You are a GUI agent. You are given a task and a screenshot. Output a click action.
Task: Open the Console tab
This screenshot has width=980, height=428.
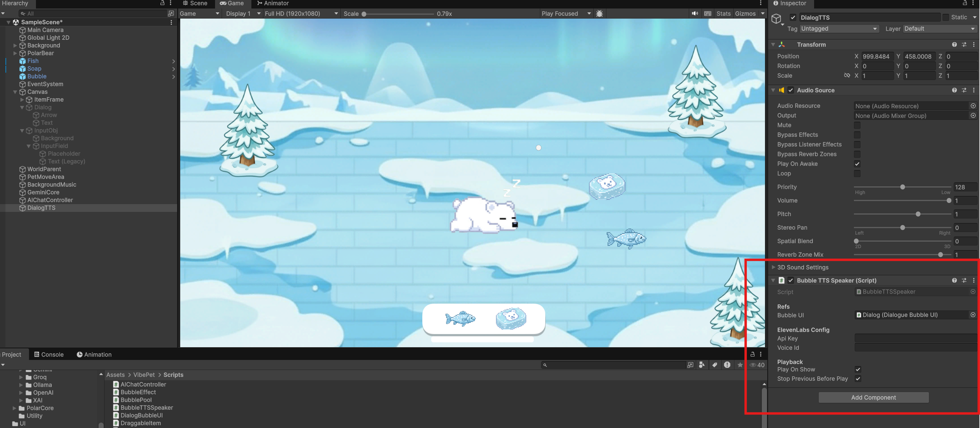(49, 355)
